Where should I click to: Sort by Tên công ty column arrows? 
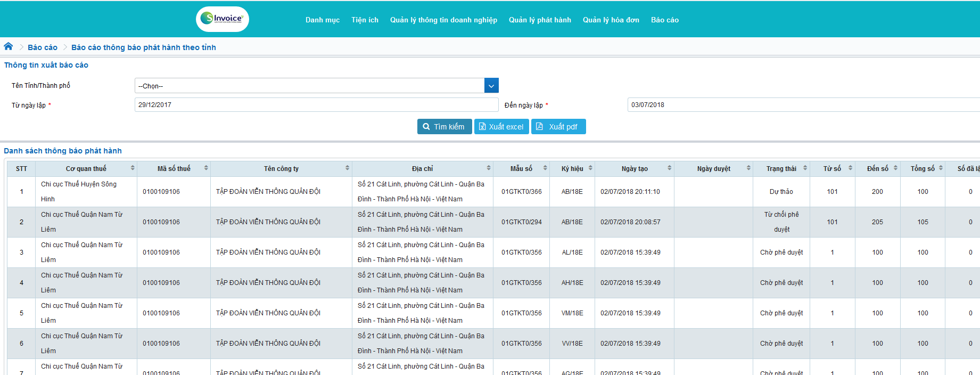(347, 168)
